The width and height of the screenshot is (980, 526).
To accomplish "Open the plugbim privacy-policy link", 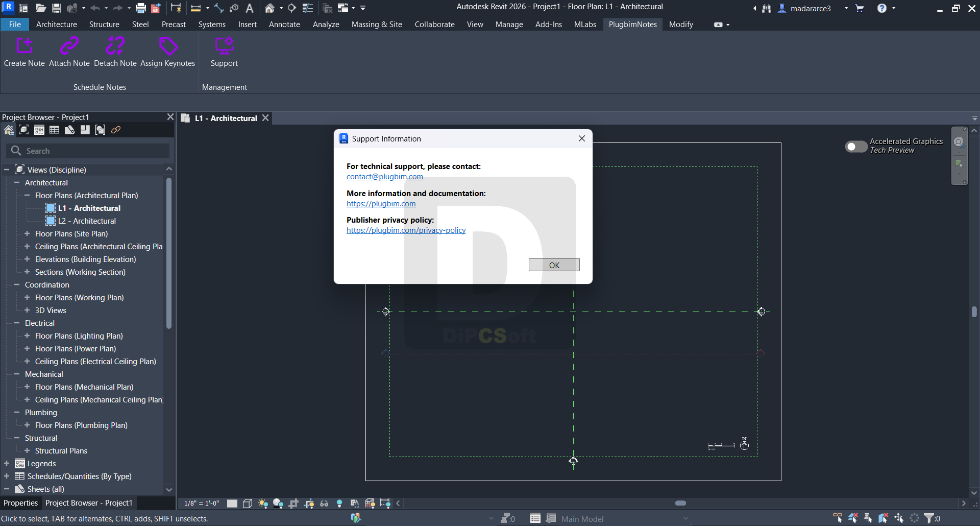I will [x=406, y=230].
